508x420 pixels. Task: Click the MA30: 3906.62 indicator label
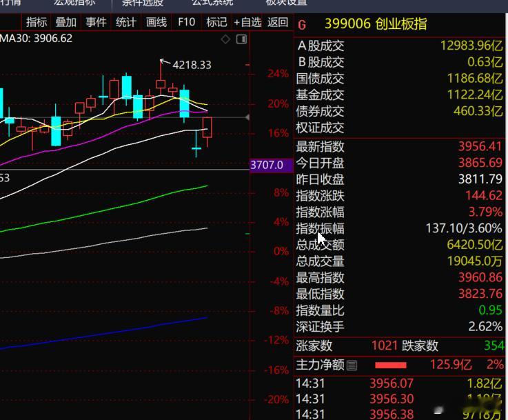click(x=37, y=38)
